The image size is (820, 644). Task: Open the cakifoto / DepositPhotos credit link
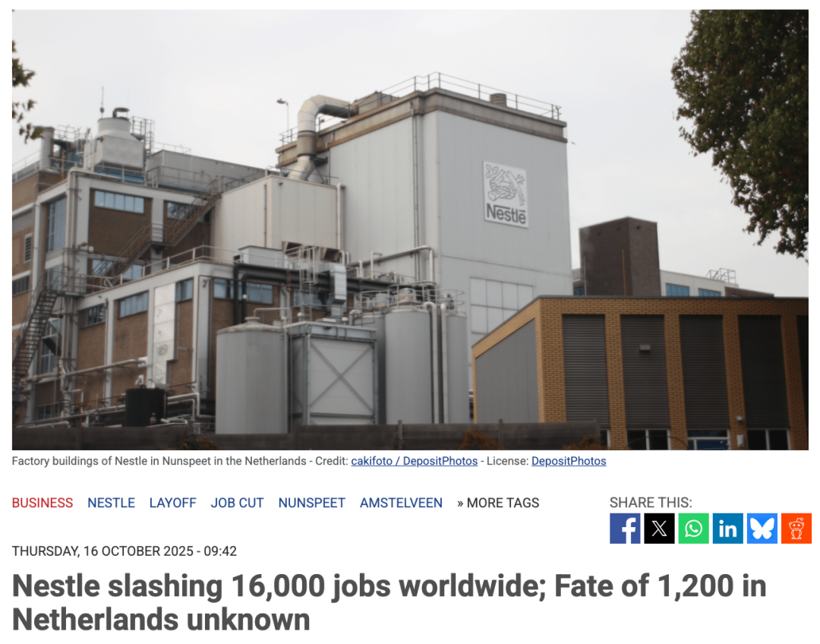click(415, 461)
